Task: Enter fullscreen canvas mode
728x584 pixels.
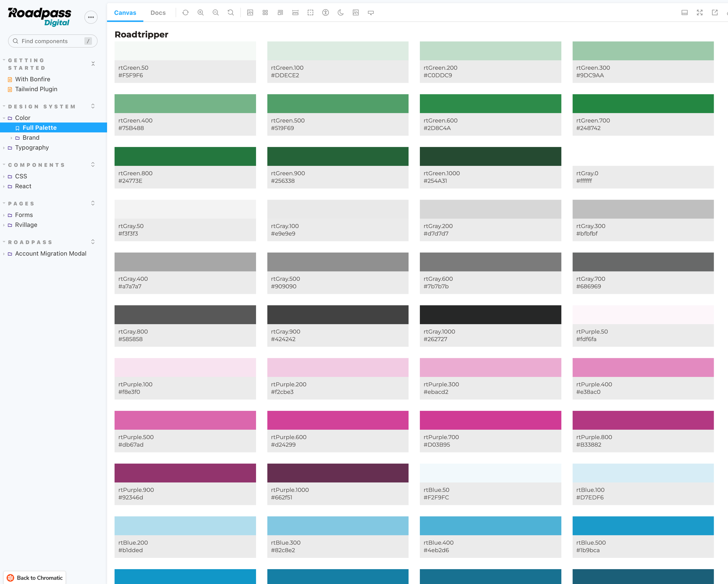Action: tap(699, 13)
